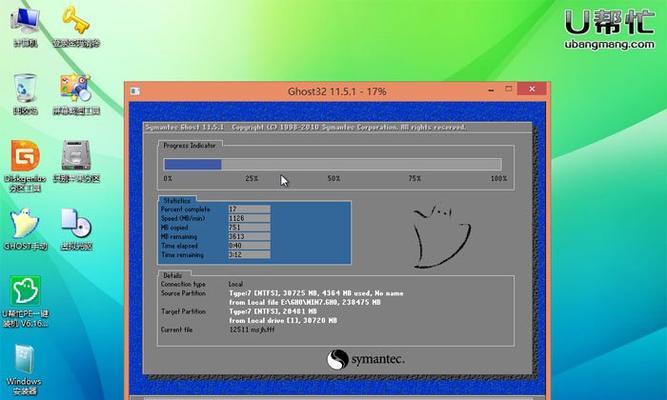This screenshot has height=400, width=667.
Task: Click the 25% progress scale mark
Action: click(251, 179)
